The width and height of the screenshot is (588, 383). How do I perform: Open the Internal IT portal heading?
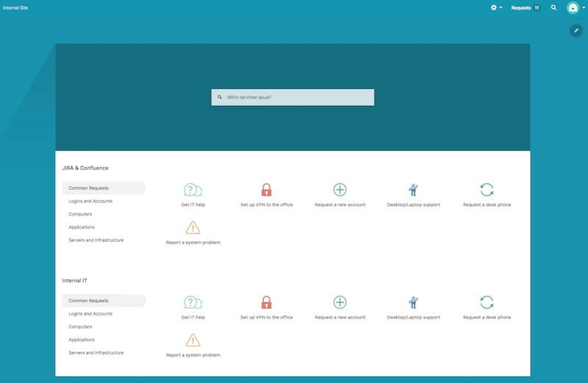click(x=75, y=281)
